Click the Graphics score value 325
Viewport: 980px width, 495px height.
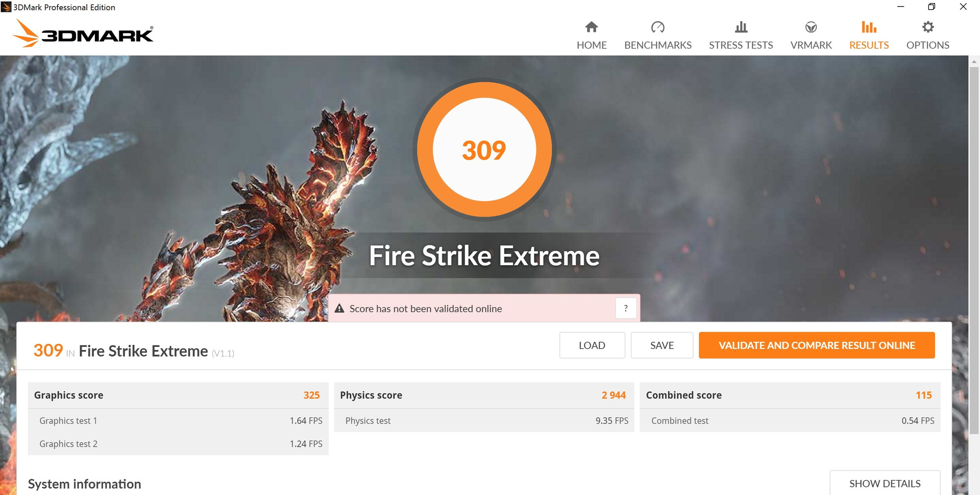pos(311,395)
